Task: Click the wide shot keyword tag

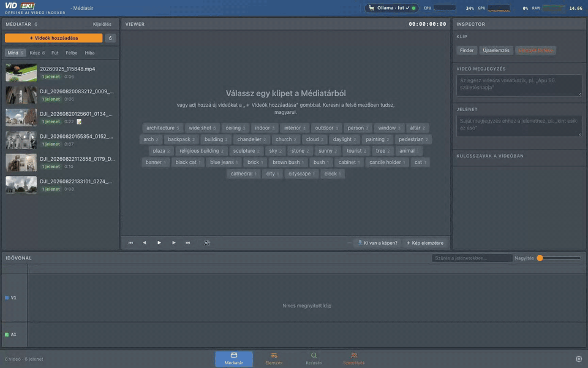Action: point(202,128)
